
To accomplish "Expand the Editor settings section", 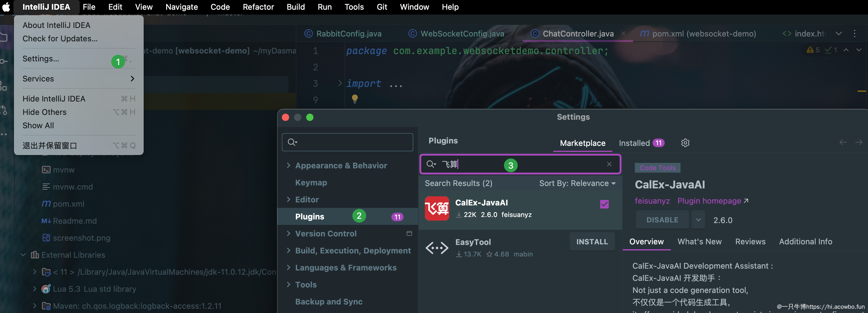I will pos(289,199).
